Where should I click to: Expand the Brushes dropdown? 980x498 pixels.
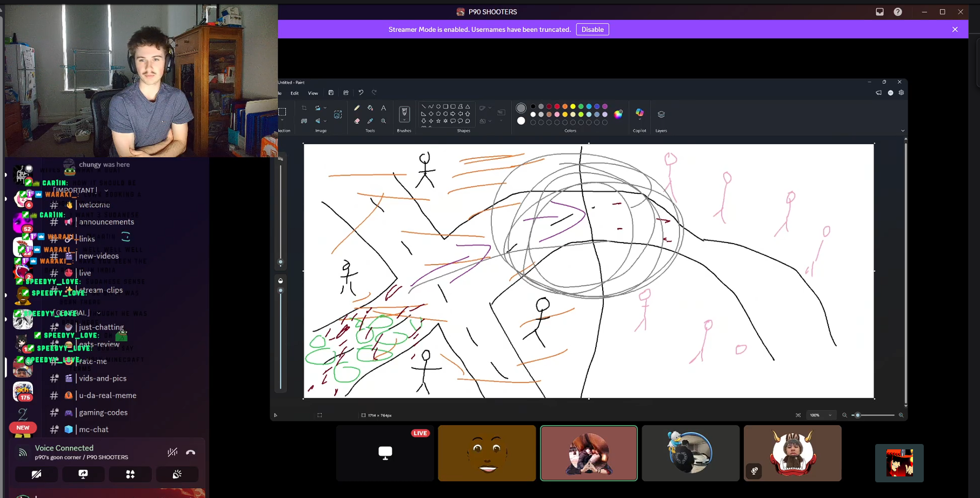point(404,121)
